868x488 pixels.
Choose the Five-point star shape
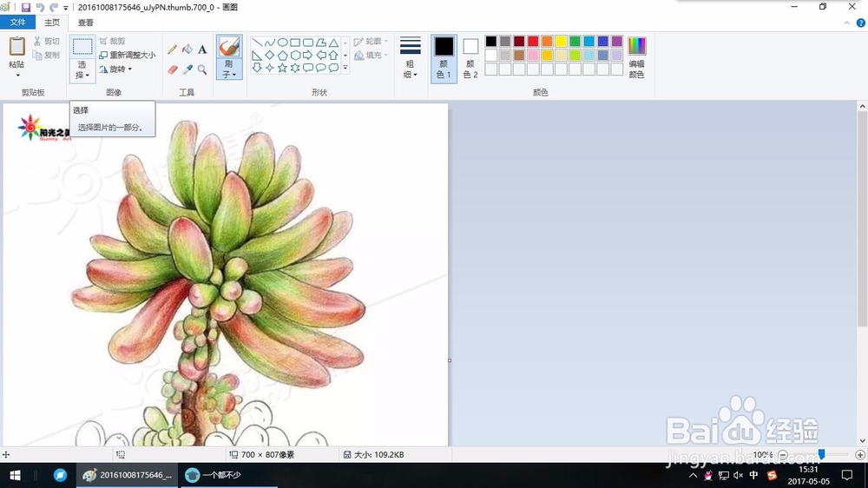pos(282,68)
